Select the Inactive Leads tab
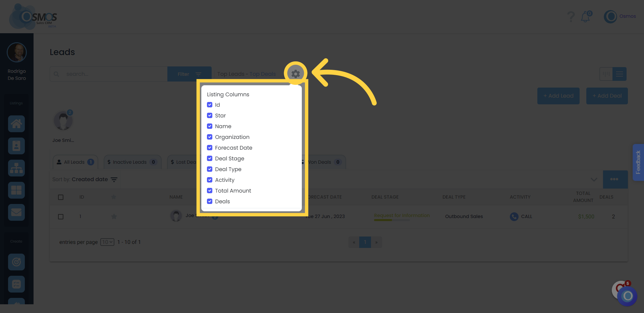 click(132, 162)
